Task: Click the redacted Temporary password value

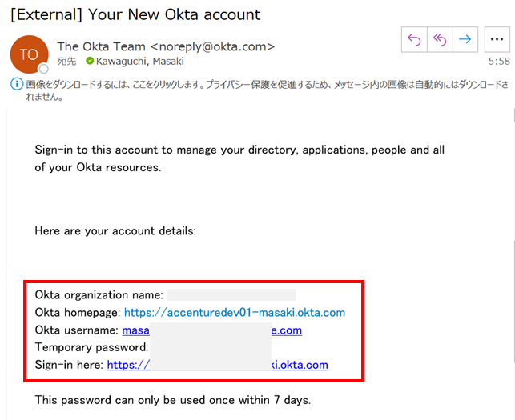Action: click(x=211, y=347)
